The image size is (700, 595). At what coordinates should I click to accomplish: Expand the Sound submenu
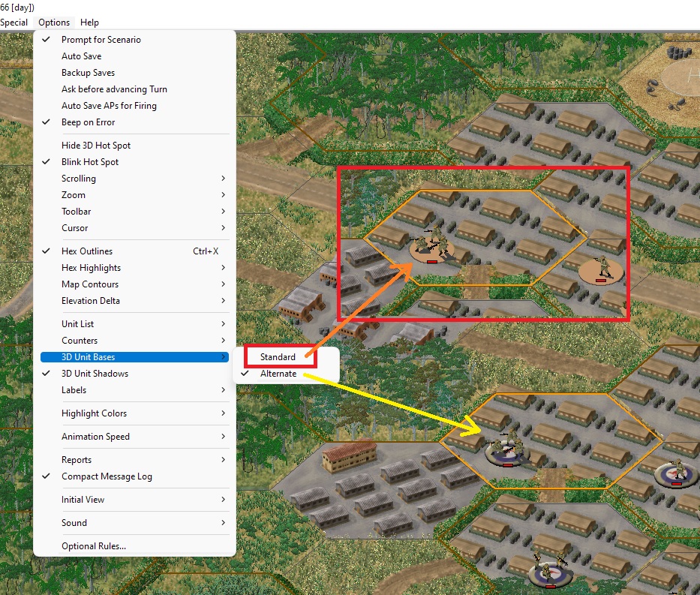134,523
